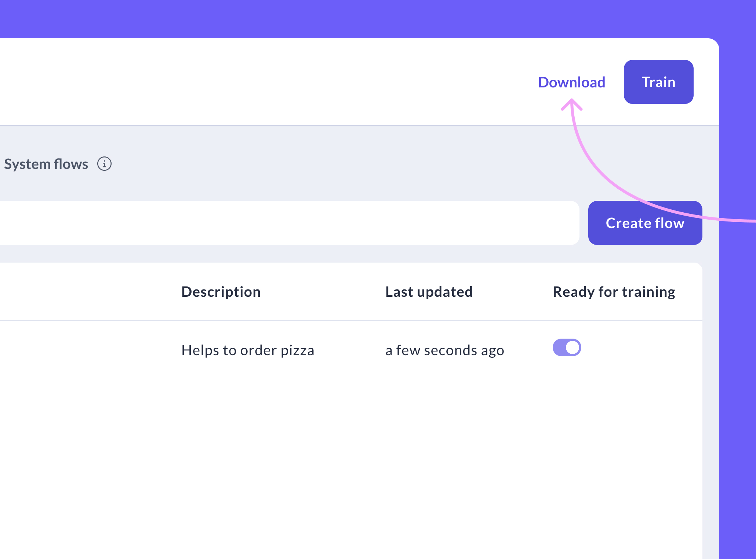Sort by the Last updated column header
This screenshot has height=559, width=756.
coord(429,292)
